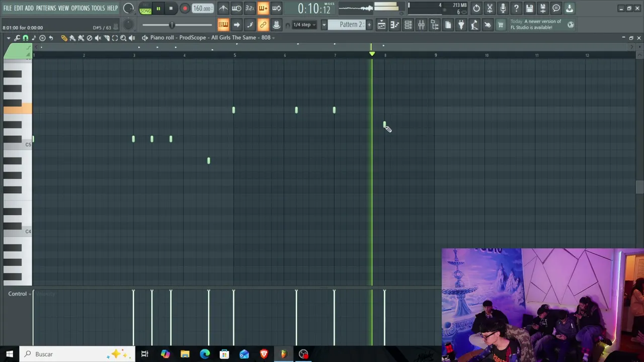Toggle the 3-2-1 recording countdown

point(250,8)
